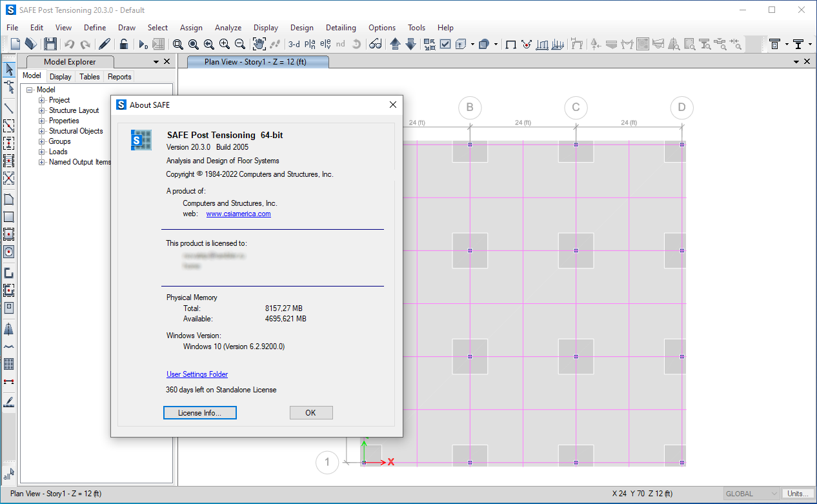Open the far-right T-shaped toolbar dropdown
This screenshot has width=817, height=504.
pyautogui.click(x=811, y=45)
